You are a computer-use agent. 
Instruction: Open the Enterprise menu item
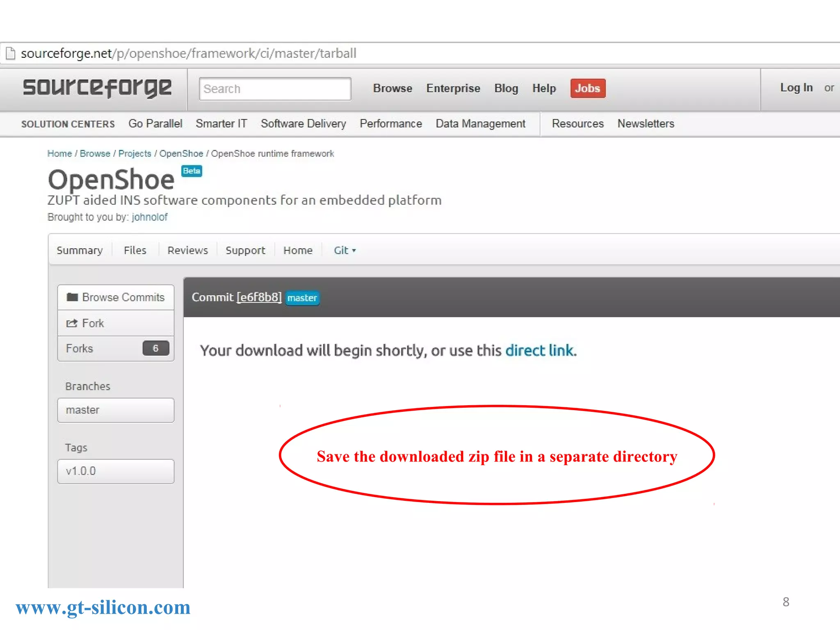(x=453, y=88)
